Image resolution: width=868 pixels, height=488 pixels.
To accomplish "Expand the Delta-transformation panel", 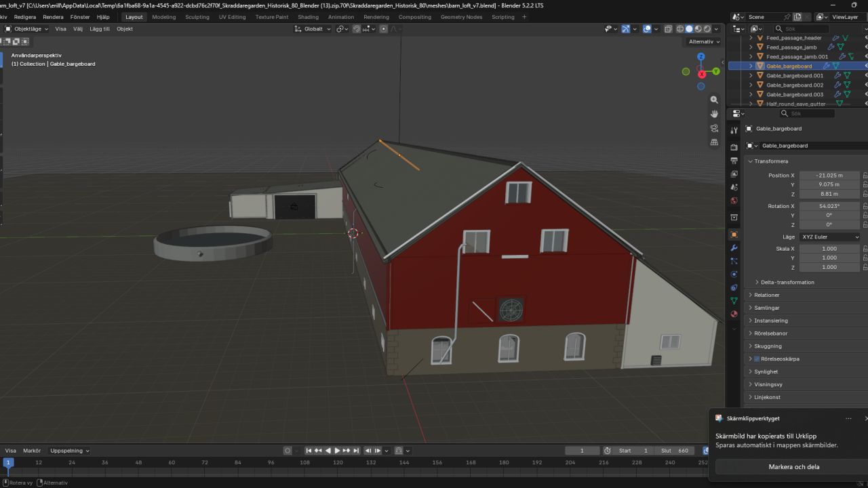I will click(787, 282).
